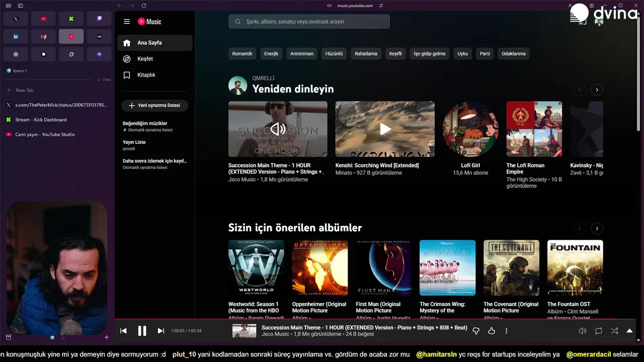The width and height of the screenshot is (644, 362).
Task: Open the YouTube Music hamburger menu
Action: coord(127,22)
